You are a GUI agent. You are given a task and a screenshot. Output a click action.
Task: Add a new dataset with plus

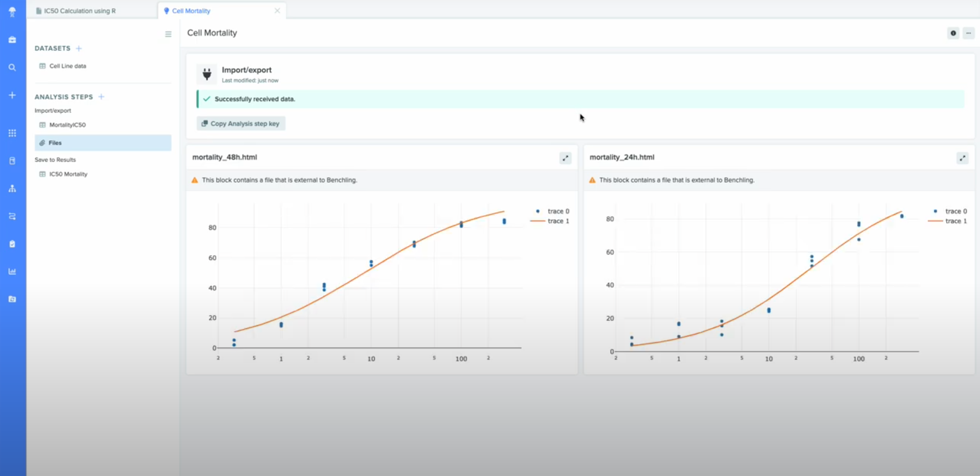(79, 48)
